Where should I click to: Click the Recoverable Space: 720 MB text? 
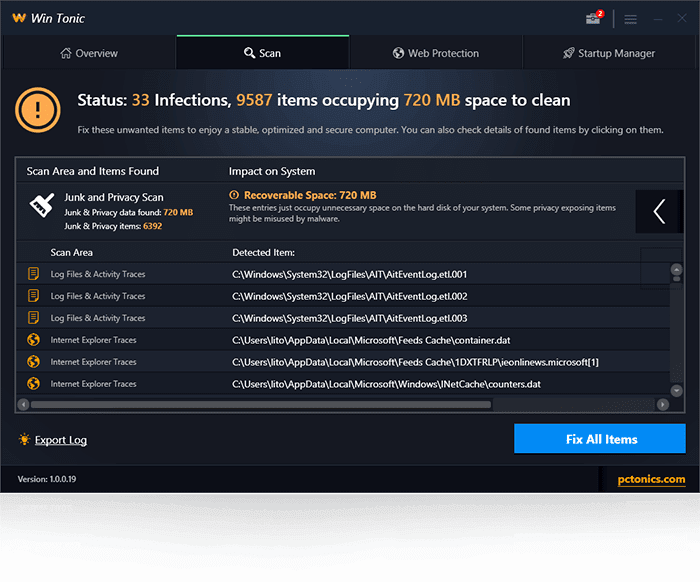pyautogui.click(x=310, y=195)
